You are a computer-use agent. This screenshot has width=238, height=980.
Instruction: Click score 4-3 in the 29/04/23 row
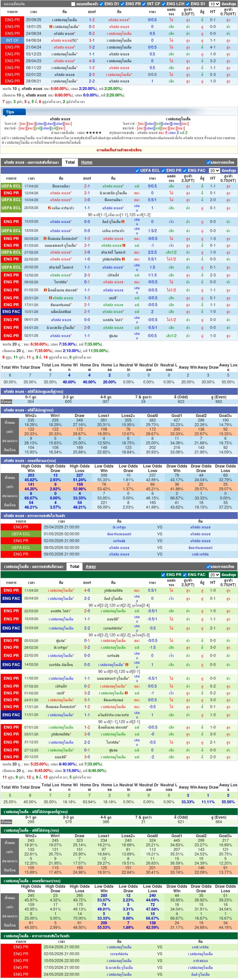click(92, 61)
